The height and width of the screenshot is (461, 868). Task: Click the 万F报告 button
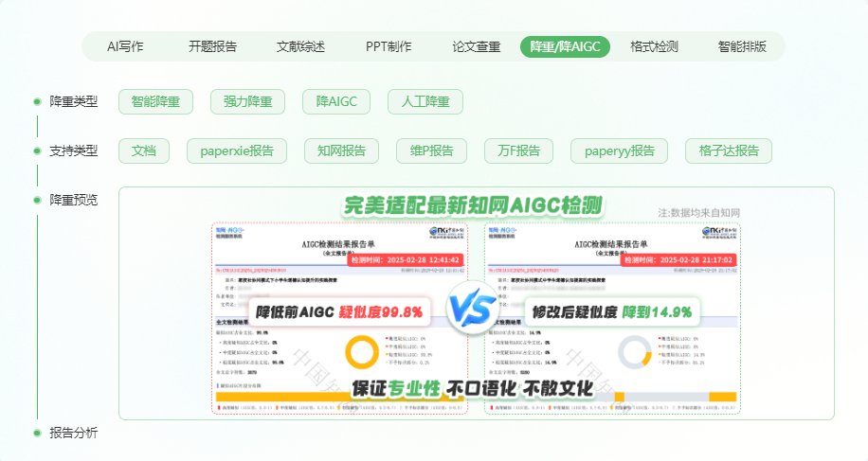pos(518,151)
